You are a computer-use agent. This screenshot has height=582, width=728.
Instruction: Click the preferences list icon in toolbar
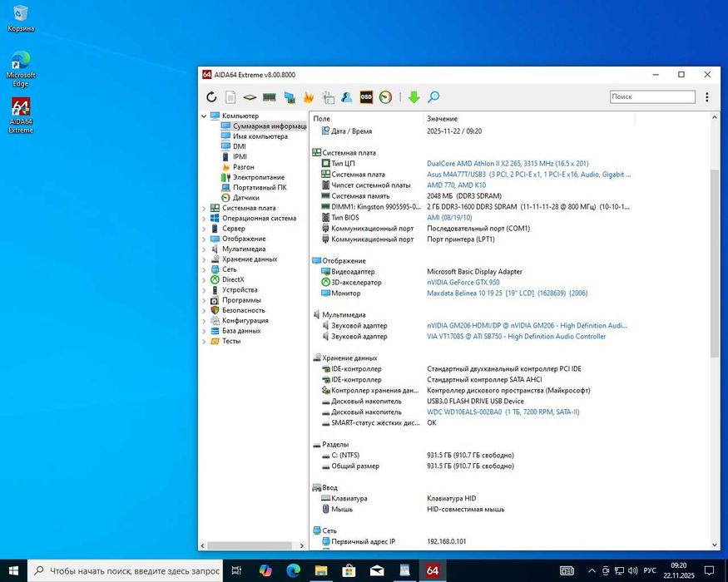pyautogui.click(x=329, y=97)
